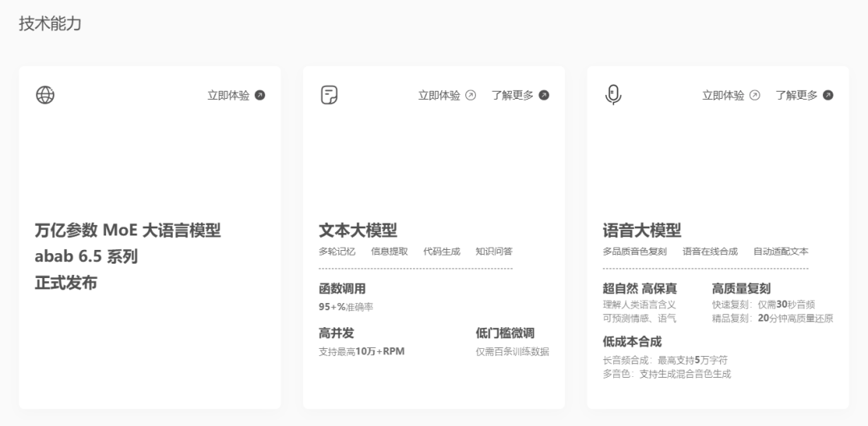Click the microphone icon on the voice card
The image size is (868, 426).
[613, 95]
